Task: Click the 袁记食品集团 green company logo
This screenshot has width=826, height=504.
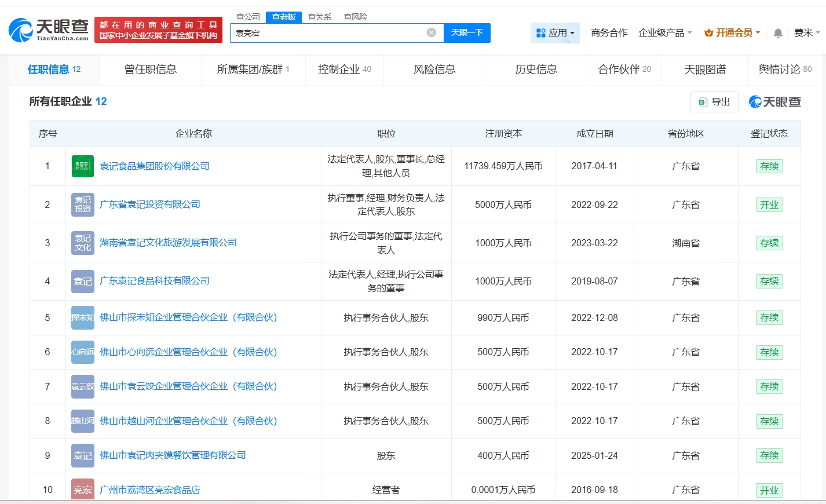Action: click(83, 166)
